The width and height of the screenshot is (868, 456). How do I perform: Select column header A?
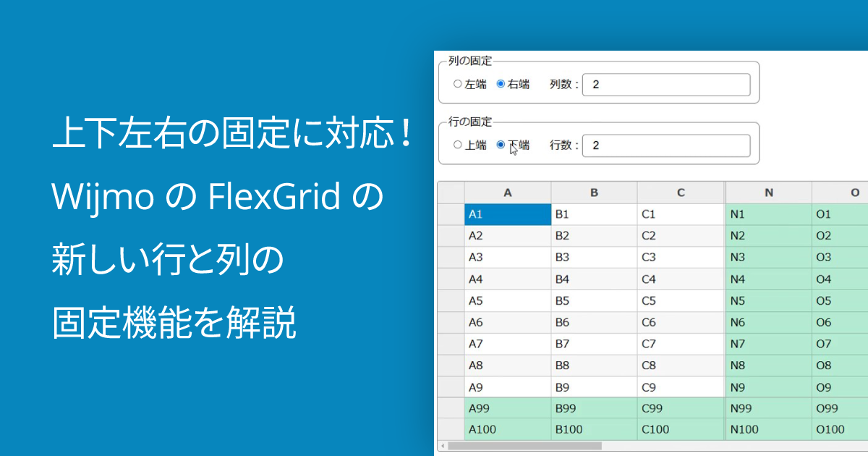(x=507, y=192)
